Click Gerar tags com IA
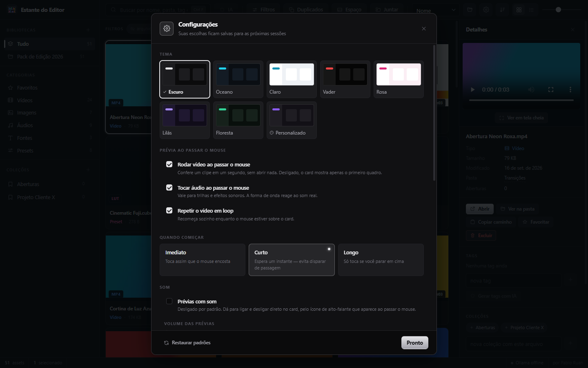This screenshot has height=368, width=588. click(x=493, y=296)
